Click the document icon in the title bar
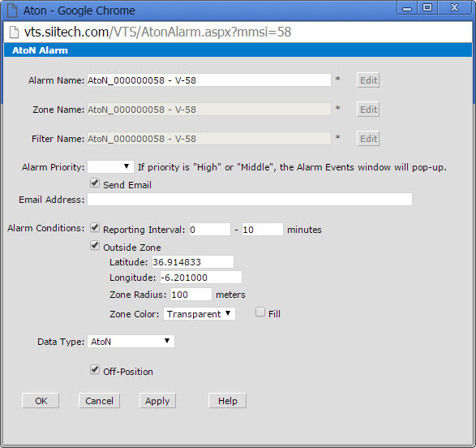Viewport: 476px width, 448px height. point(12,11)
